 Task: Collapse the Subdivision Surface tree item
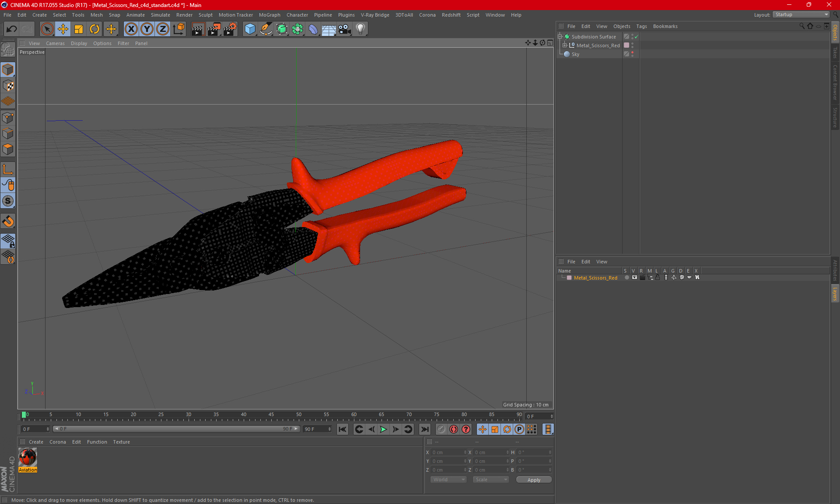click(560, 37)
